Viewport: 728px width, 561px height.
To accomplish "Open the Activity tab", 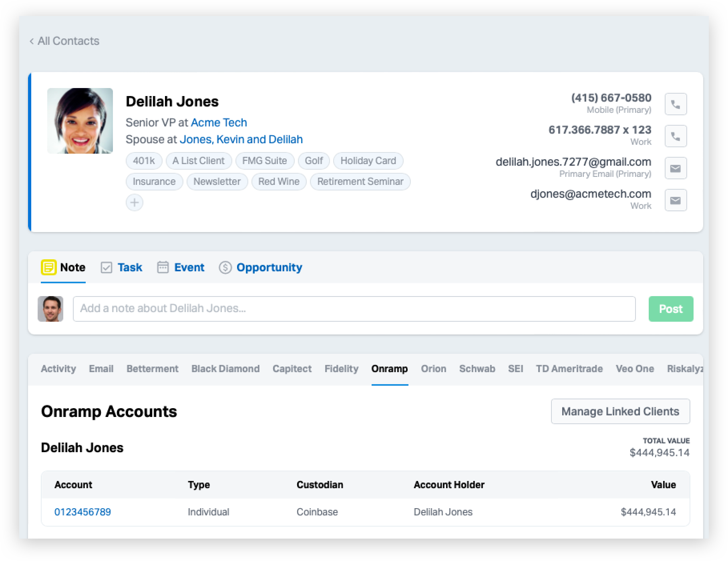I will tap(58, 369).
